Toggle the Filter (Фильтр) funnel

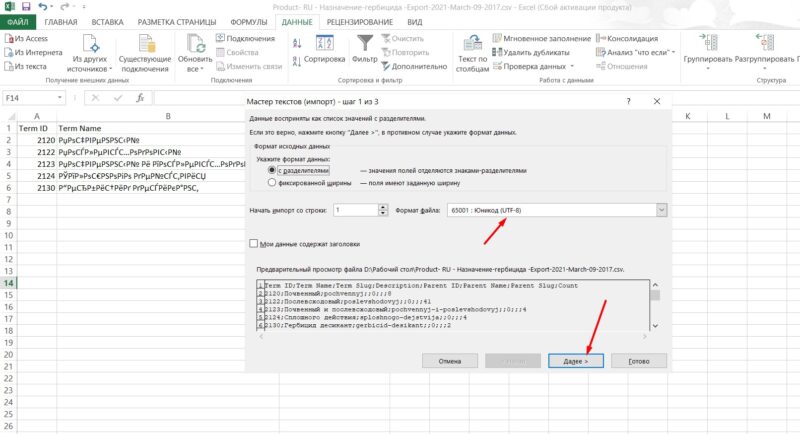[365, 49]
